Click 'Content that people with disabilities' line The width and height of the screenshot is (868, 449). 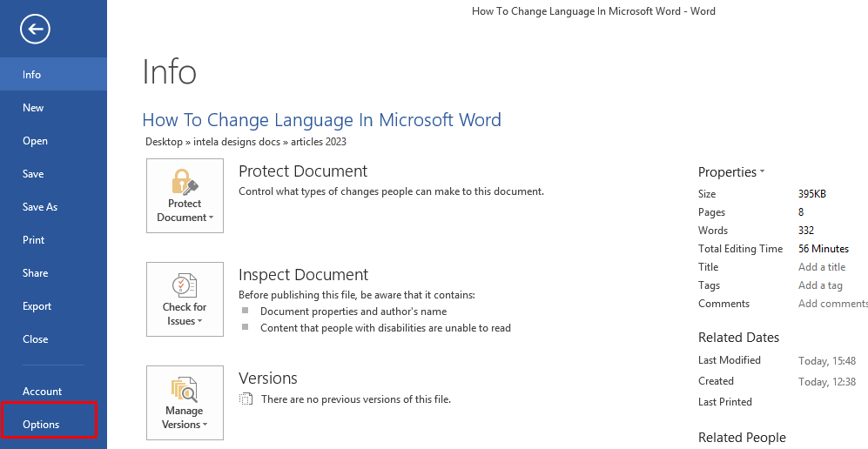386,328
